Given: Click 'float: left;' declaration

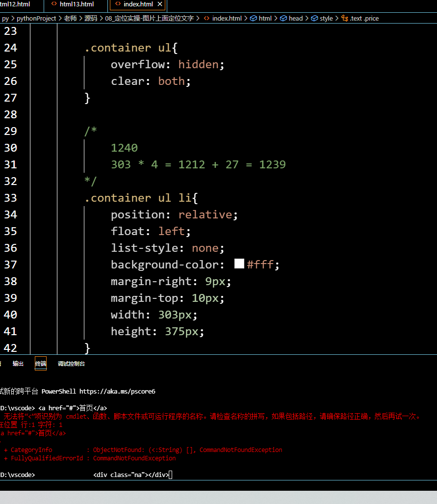Looking at the screenshot, I should [151, 232].
